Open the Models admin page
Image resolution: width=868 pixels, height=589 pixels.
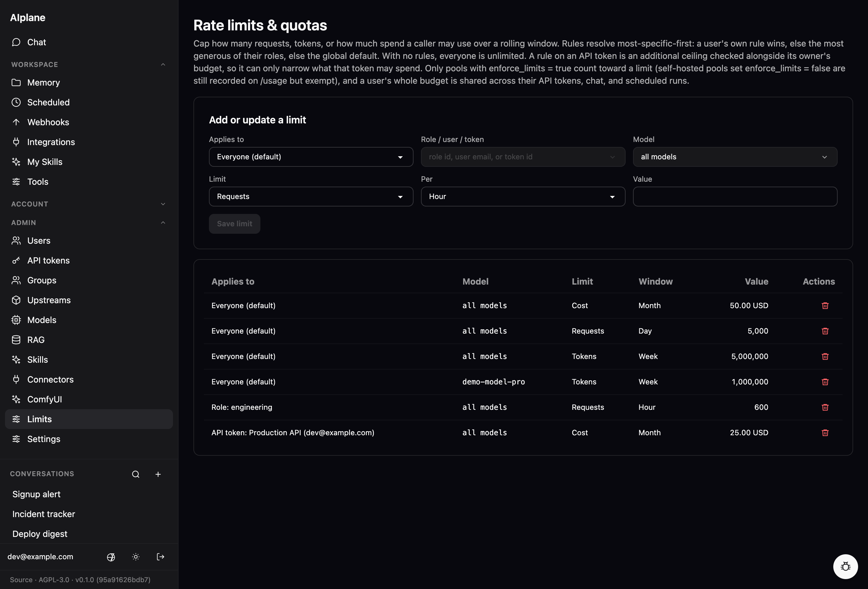pos(89,320)
